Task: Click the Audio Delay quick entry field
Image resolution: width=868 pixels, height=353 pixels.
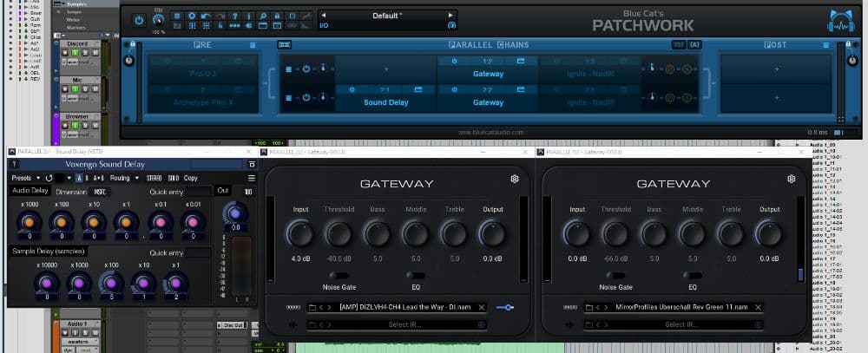Action: coord(198,192)
